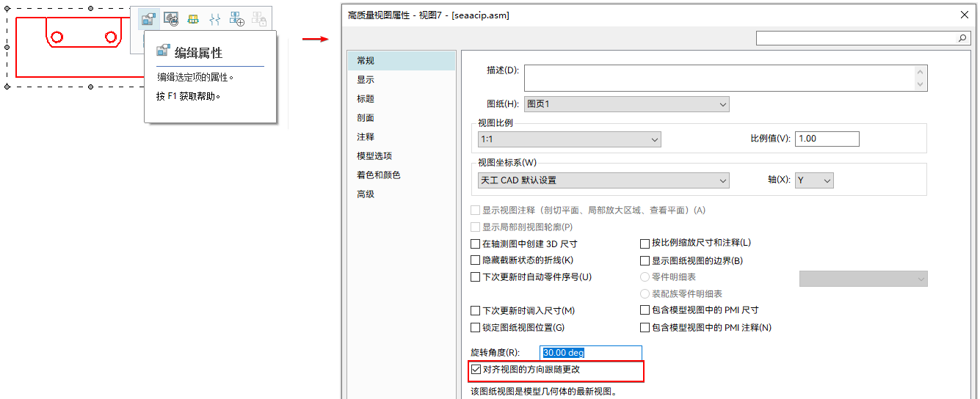Viewport: 980px width, 399px height.
Task: Open the 剖面 section page
Action: pyautogui.click(x=366, y=118)
